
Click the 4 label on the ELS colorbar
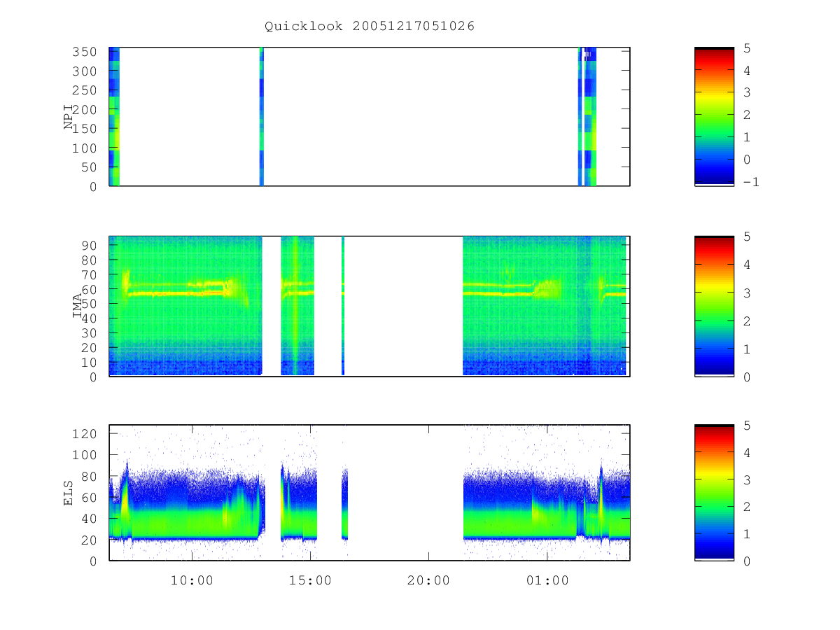747,452
